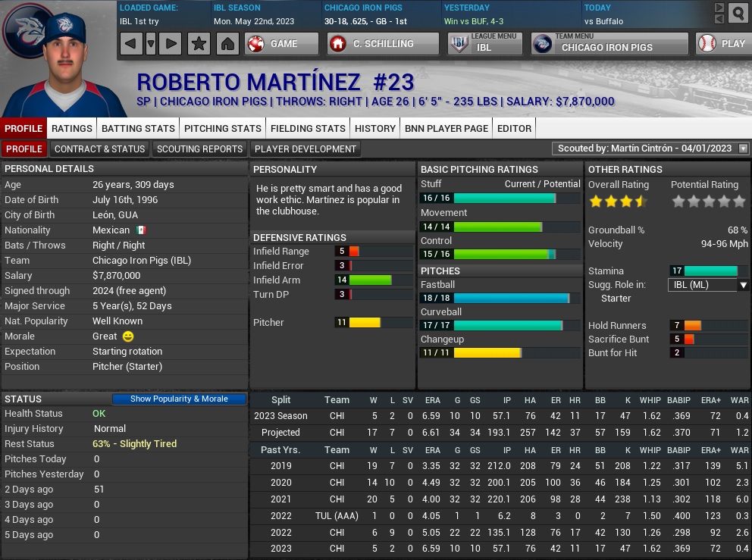Click the vs Buffalo today matchup
Screen dimensions: 752x560
pyautogui.click(x=603, y=21)
